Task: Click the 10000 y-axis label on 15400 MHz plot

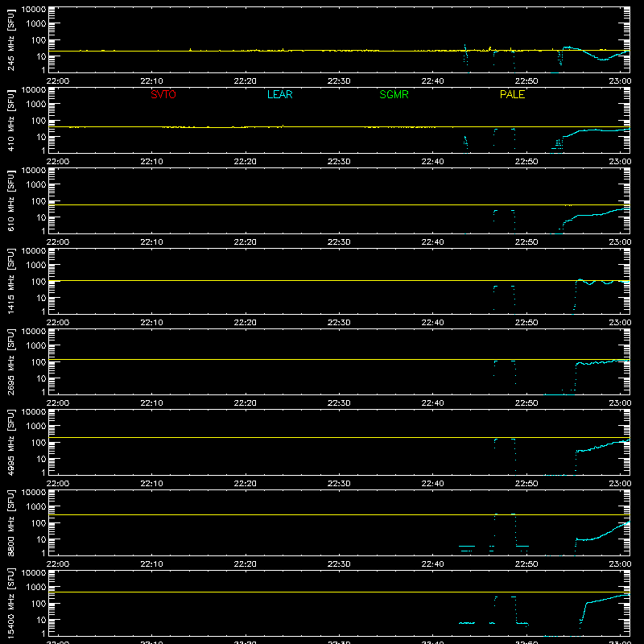Action: (34, 573)
